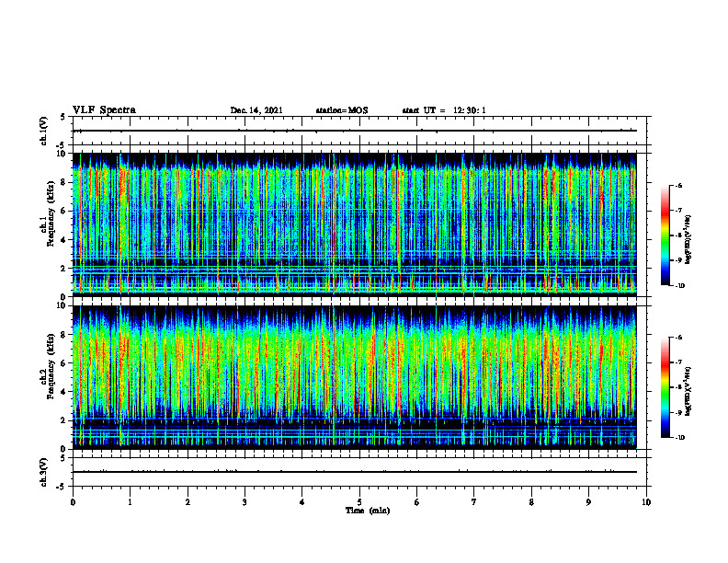Click the ch.1 colorbar log(PSD) units title
Screen dimensions: 728x563
pos(688,240)
